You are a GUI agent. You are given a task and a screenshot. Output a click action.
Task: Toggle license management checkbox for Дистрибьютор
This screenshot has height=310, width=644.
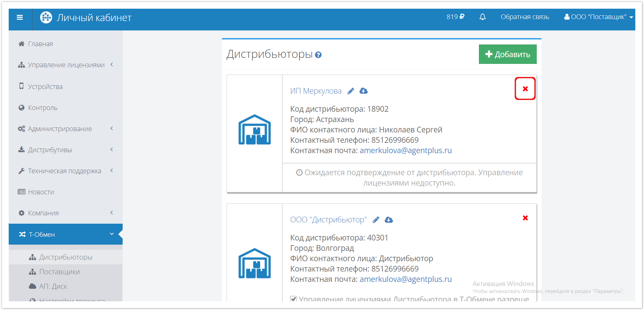point(293,299)
